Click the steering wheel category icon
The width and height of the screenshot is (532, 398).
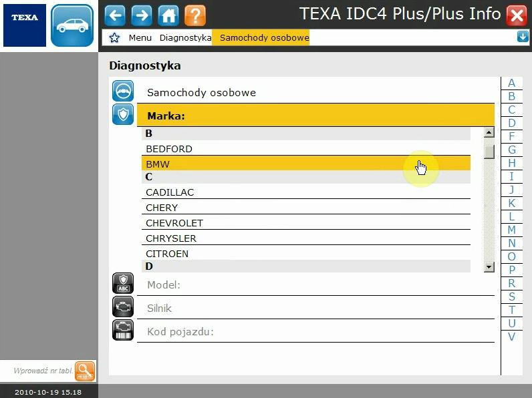(123, 91)
